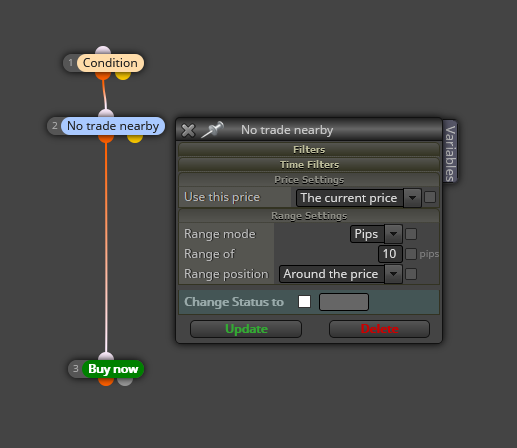Collapse the Price Settings section
This screenshot has width=517, height=448.
coord(309,180)
